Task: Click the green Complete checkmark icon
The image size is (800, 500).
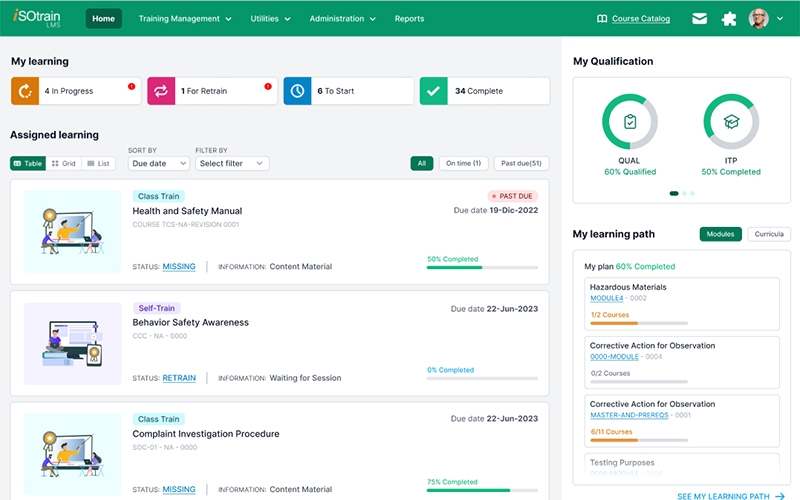Action: (433, 91)
